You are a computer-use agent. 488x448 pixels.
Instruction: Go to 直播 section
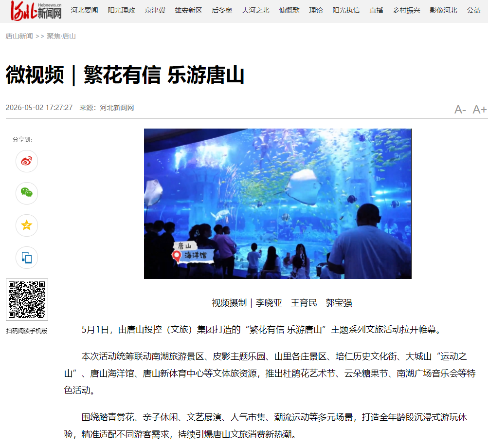click(x=376, y=11)
